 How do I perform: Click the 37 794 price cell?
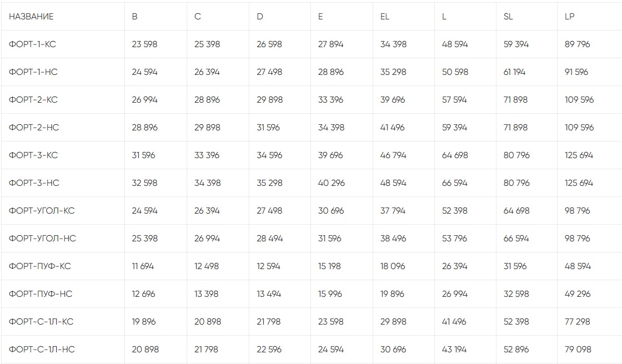coord(393,211)
